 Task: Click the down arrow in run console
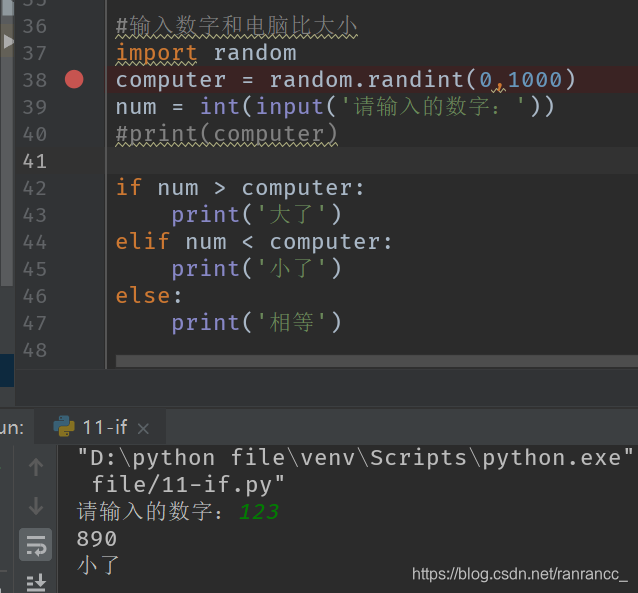pyautogui.click(x=36, y=506)
